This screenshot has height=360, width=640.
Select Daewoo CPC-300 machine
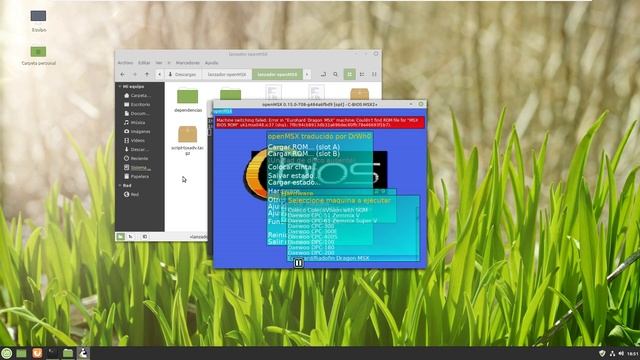(311, 226)
